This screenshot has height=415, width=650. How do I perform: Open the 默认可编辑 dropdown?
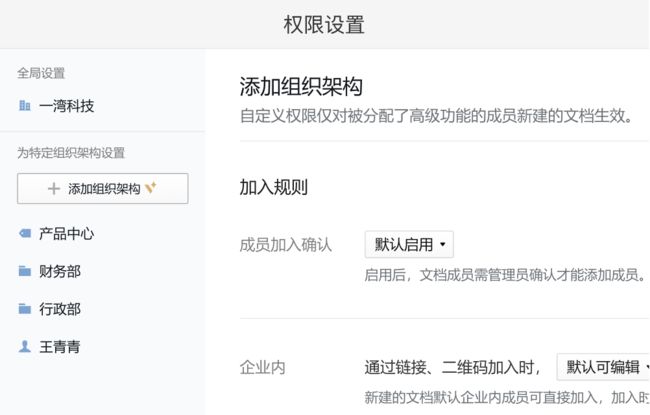coord(603,367)
